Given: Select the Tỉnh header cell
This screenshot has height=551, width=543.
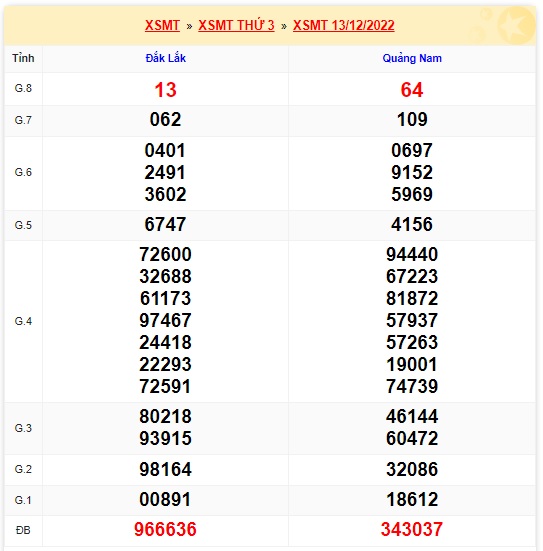Looking at the screenshot, I should tap(23, 58).
